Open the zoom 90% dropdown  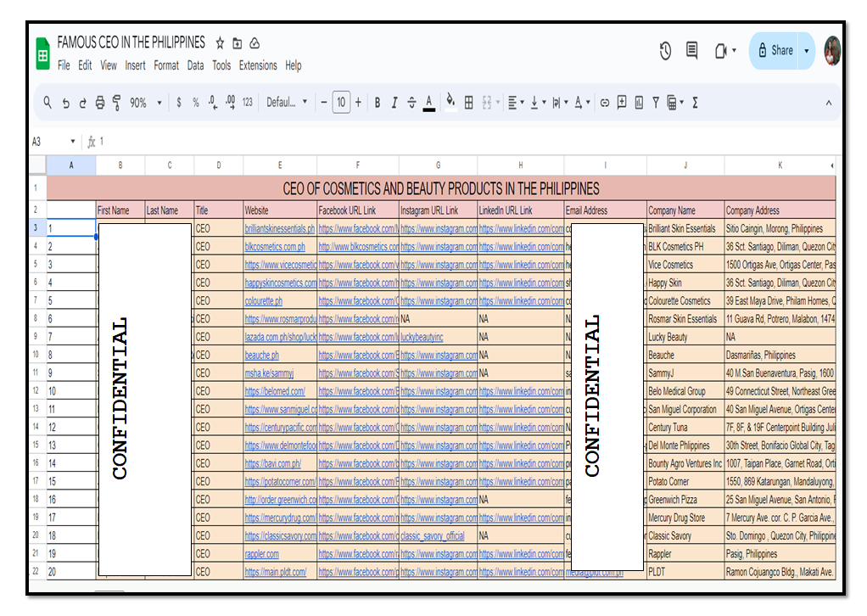click(x=146, y=103)
